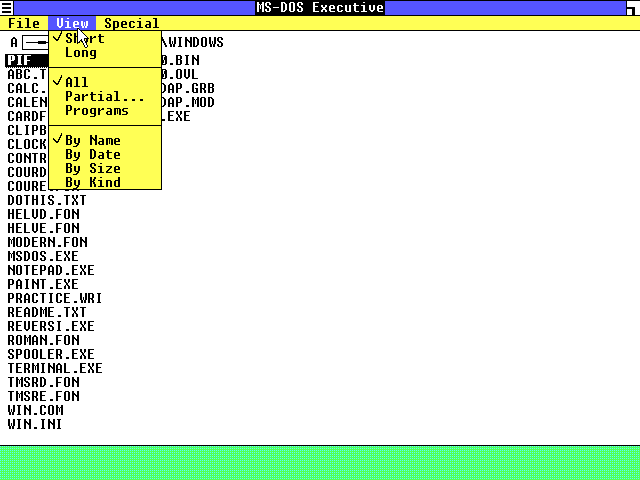This screenshot has width=640, height=480.
Task: Select PAINT.EXE file
Action: click(x=43, y=284)
